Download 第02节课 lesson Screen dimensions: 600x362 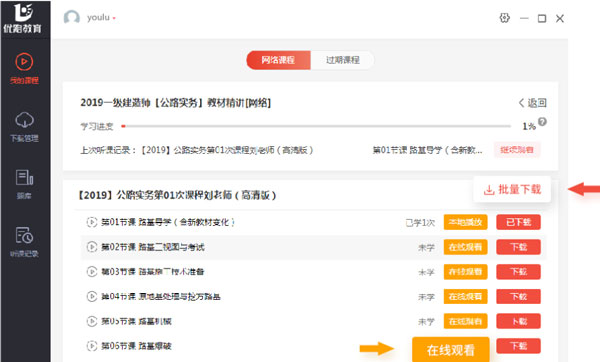(518, 247)
